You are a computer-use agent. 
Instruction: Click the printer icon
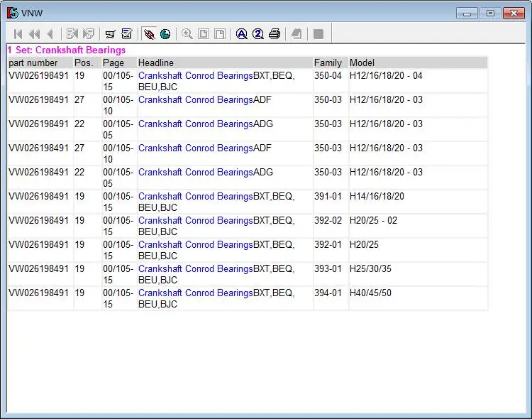coord(275,34)
